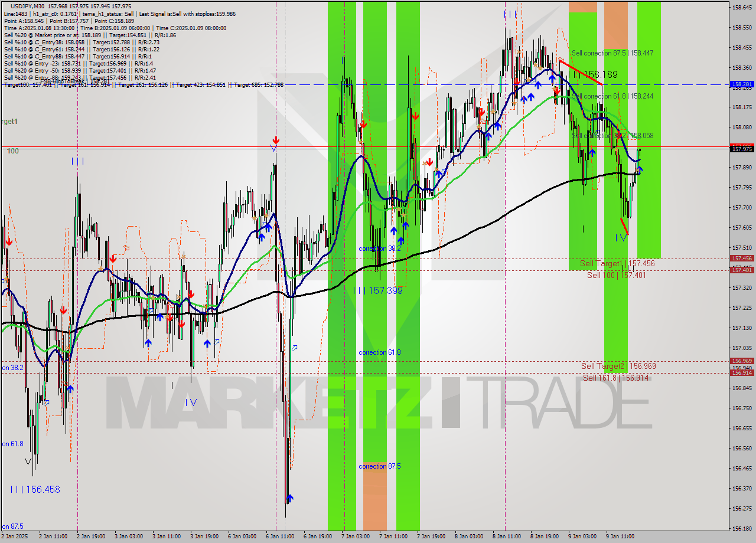
Task: Click the short red line near 9 Jan 11:00
Action: pyautogui.click(x=624, y=226)
